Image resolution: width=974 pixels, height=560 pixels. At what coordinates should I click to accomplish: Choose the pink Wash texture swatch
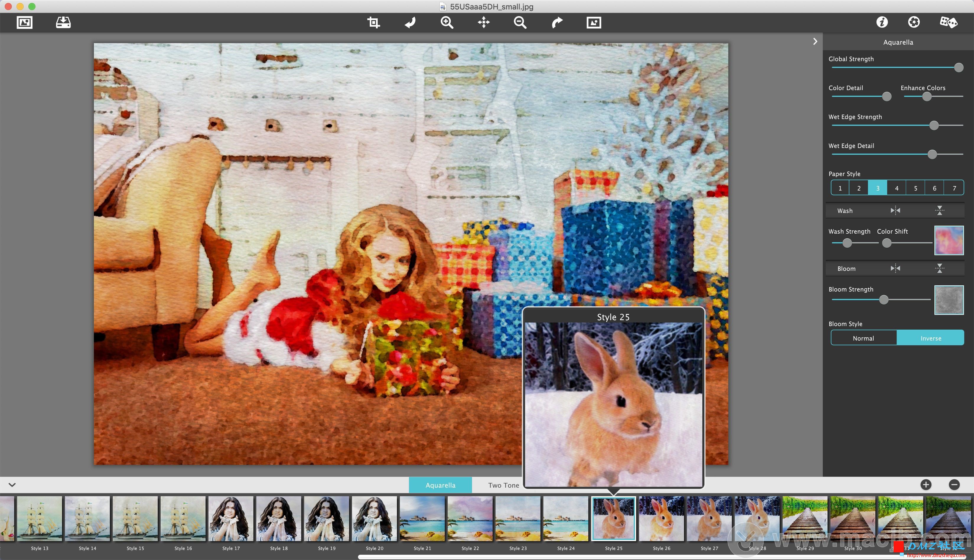pos(949,240)
